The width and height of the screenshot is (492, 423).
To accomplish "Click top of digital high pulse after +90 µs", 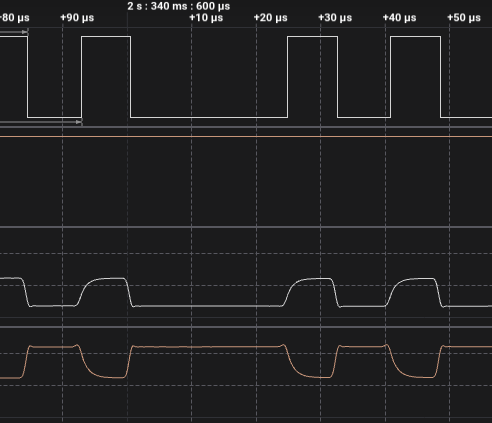I will click(106, 37).
